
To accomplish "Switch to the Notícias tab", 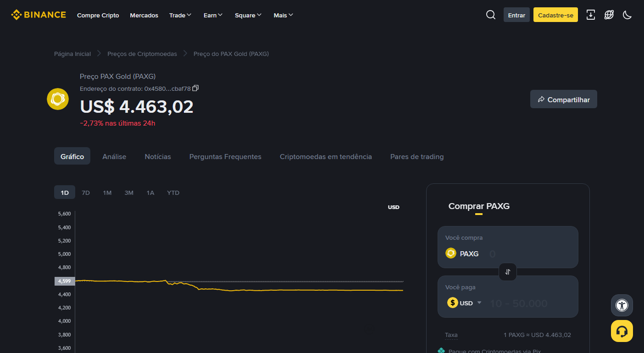I will 158,156.
